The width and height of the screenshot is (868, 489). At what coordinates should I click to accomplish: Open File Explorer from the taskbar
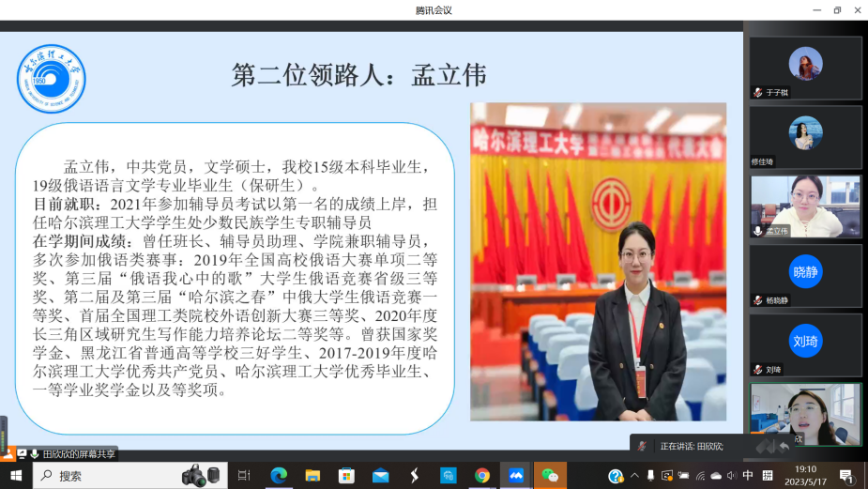pyautogui.click(x=312, y=476)
